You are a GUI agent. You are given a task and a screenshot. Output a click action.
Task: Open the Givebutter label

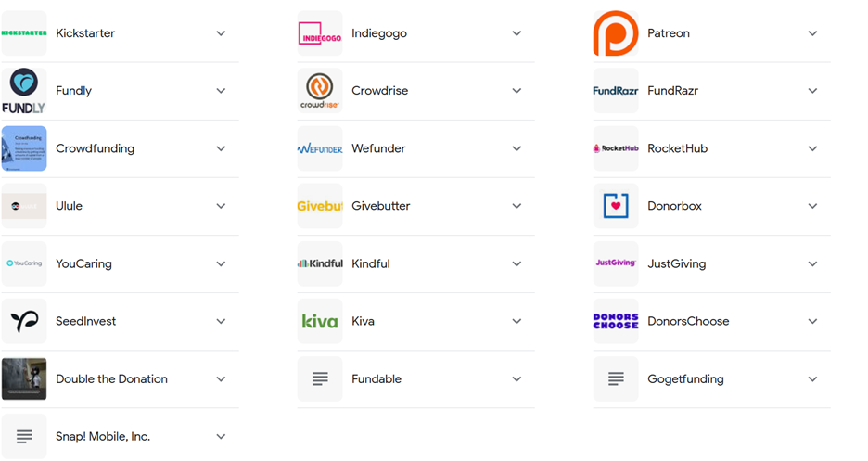(381, 206)
